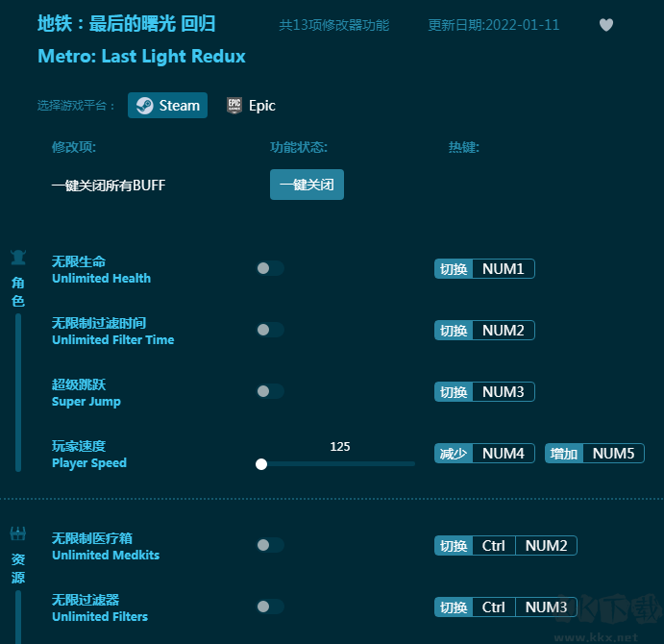Click 减少 label beside NUM4
664x644 pixels.
point(454,454)
